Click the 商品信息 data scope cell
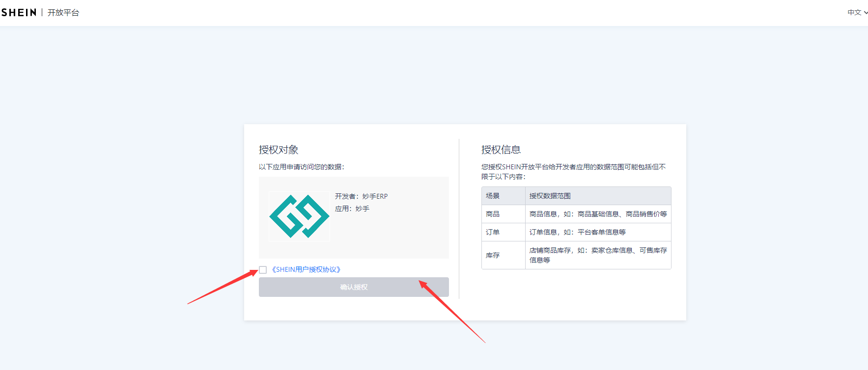The height and width of the screenshot is (370, 868). pos(598,214)
